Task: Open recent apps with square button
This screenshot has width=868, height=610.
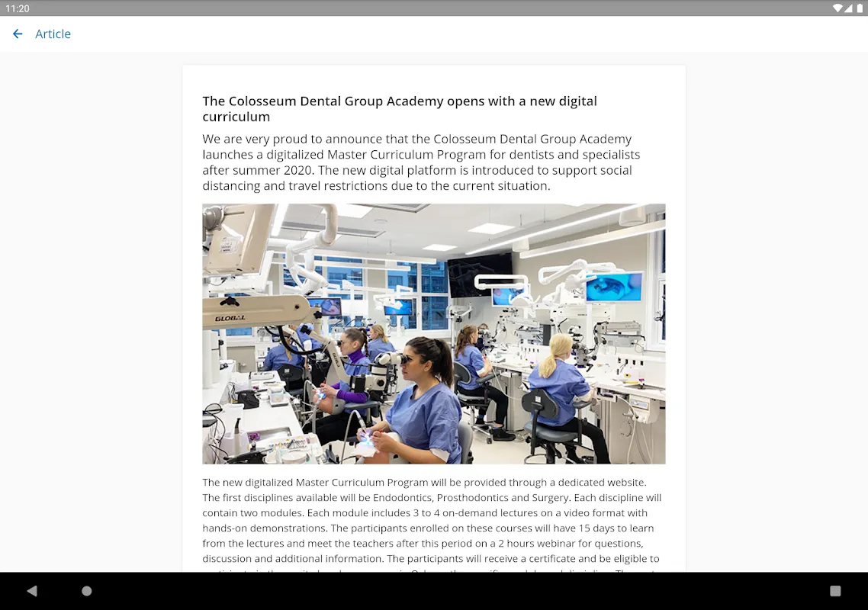Action: tap(835, 591)
